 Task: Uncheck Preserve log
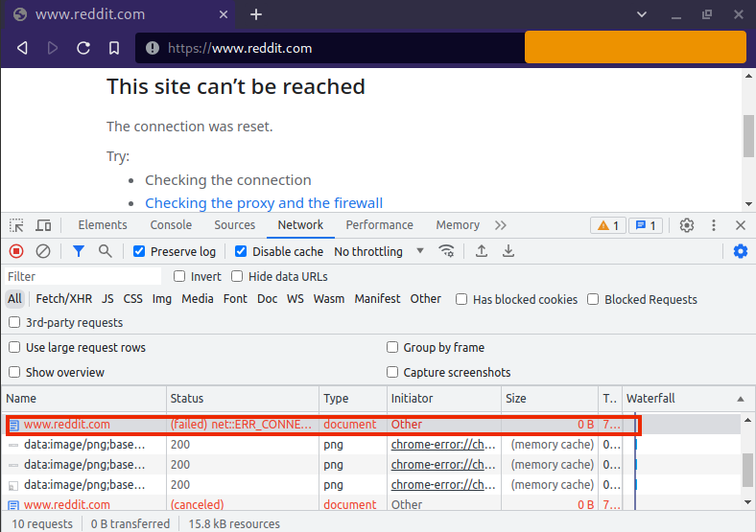pyautogui.click(x=139, y=251)
